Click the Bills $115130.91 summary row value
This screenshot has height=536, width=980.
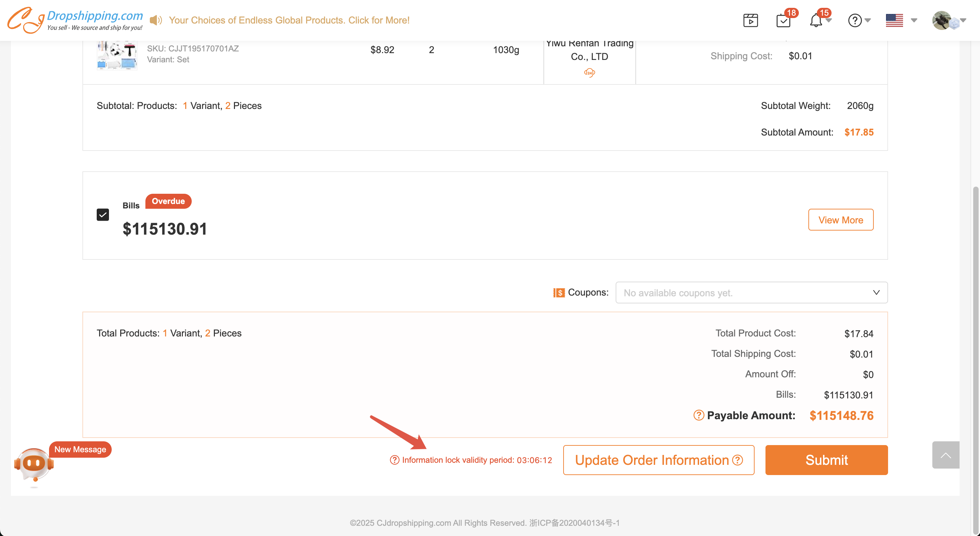(848, 395)
